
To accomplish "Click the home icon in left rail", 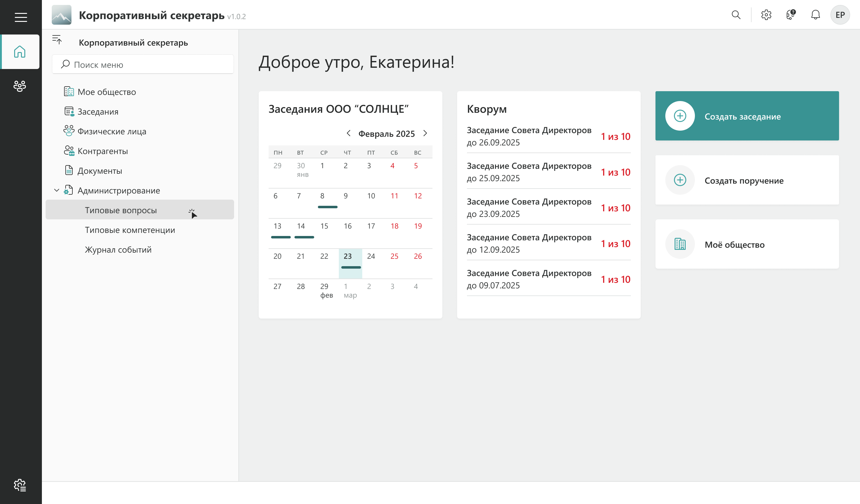I will [x=20, y=52].
